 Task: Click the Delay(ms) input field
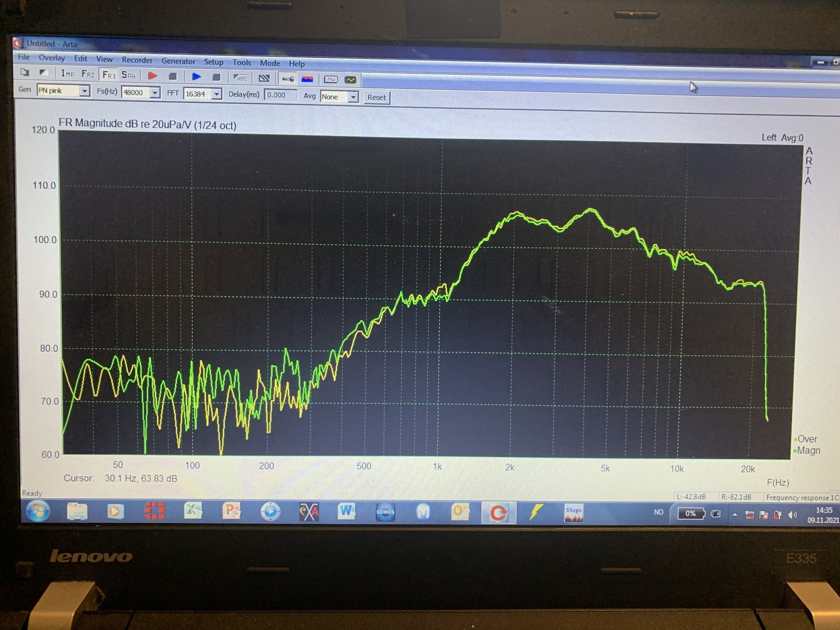tap(281, 95)
